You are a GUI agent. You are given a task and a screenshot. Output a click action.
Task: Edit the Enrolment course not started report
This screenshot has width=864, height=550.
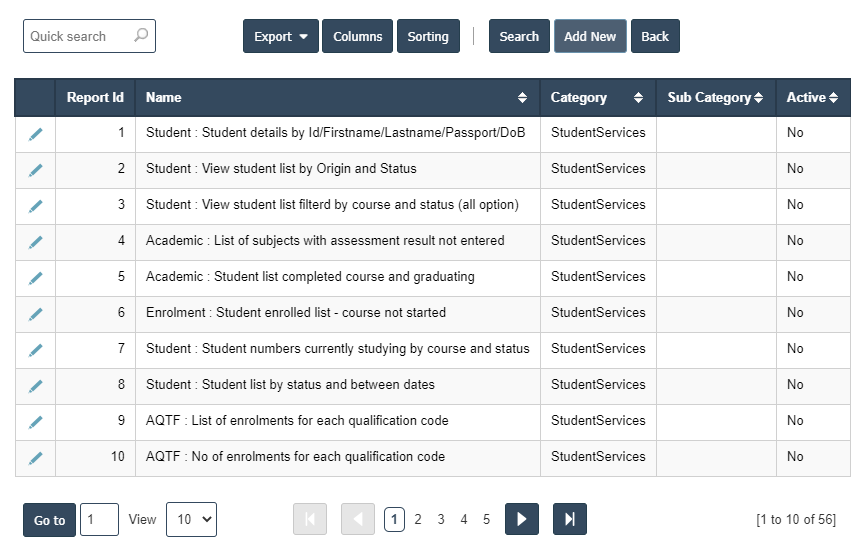(x=35, y=314)
